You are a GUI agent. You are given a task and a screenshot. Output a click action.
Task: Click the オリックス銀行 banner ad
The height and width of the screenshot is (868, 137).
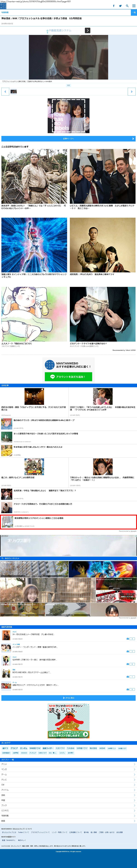[69, 545]
